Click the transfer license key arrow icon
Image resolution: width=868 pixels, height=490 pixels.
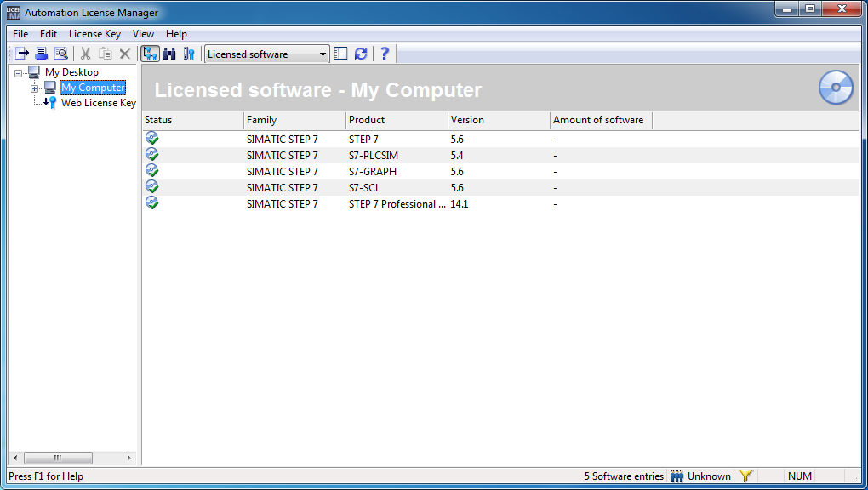pyautogui.click(x=21, y=54)
